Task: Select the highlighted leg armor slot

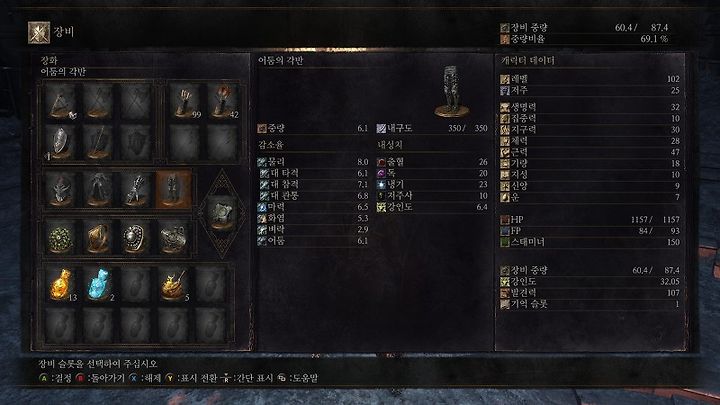Action: point(173,190)
